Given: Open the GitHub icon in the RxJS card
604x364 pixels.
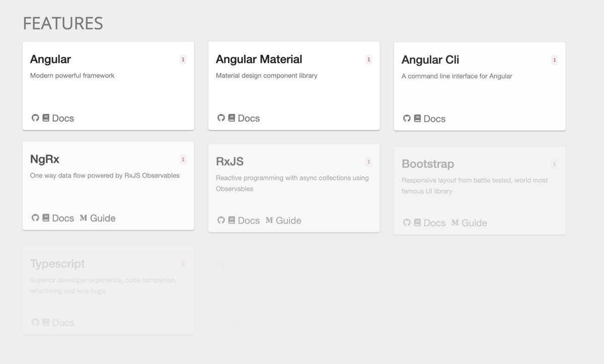Looking at the screenshot, I should click(x=221, y=220).
